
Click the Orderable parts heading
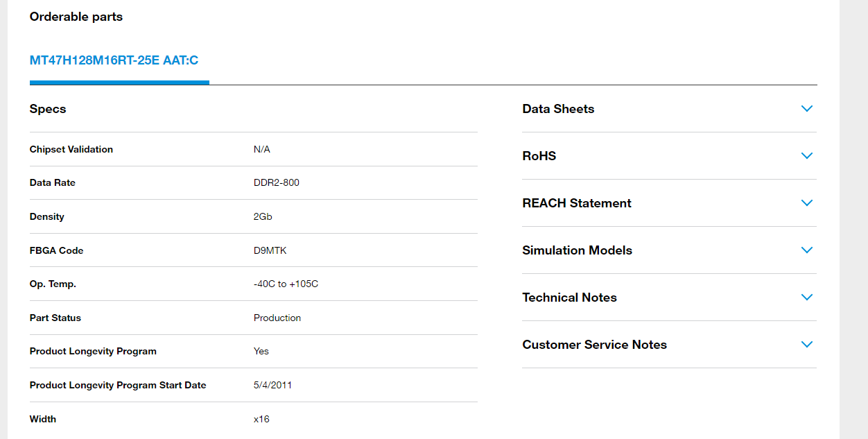tap(76, 17)
